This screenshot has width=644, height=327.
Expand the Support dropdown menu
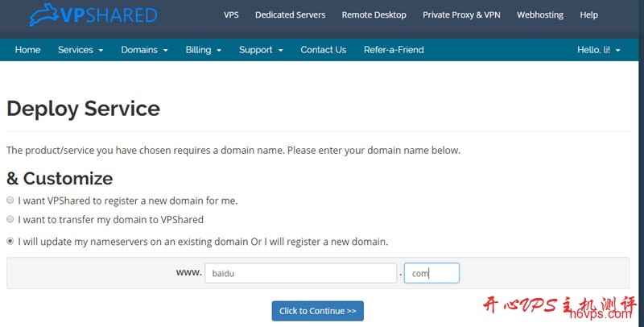coord(261,50)
